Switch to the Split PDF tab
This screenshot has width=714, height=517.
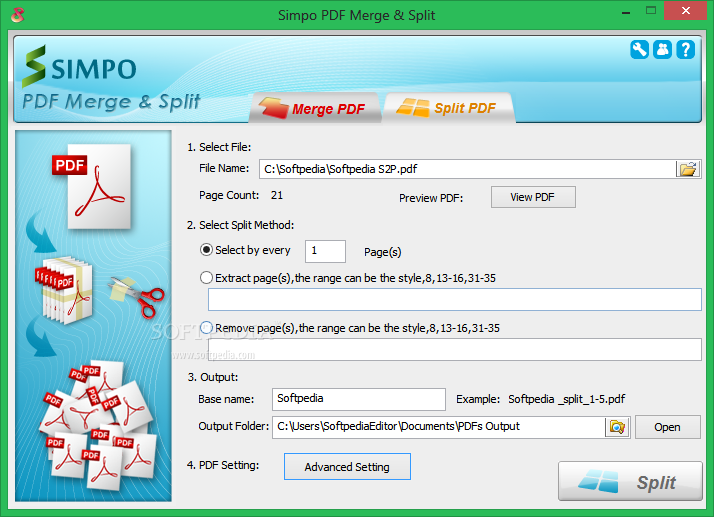449,108
